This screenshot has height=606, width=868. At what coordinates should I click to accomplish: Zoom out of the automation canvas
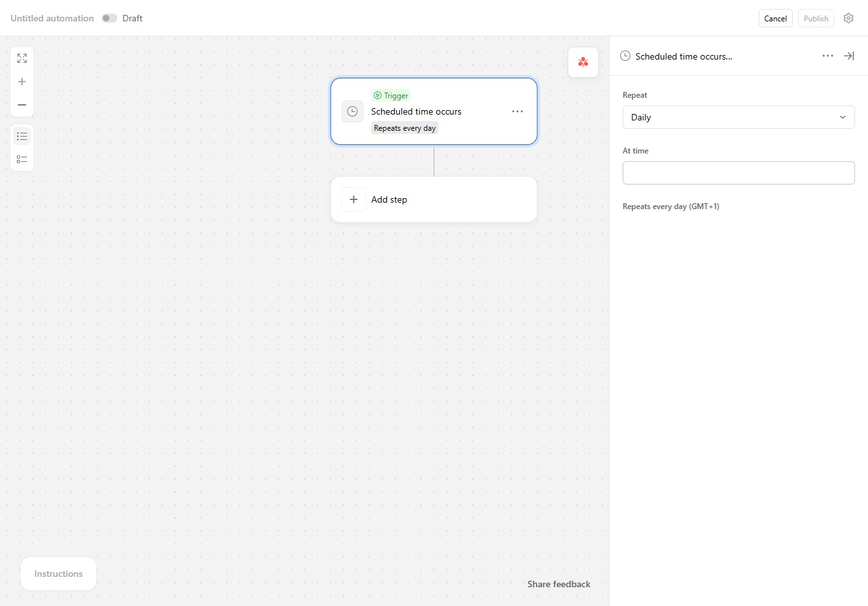(x=22, y=105)
